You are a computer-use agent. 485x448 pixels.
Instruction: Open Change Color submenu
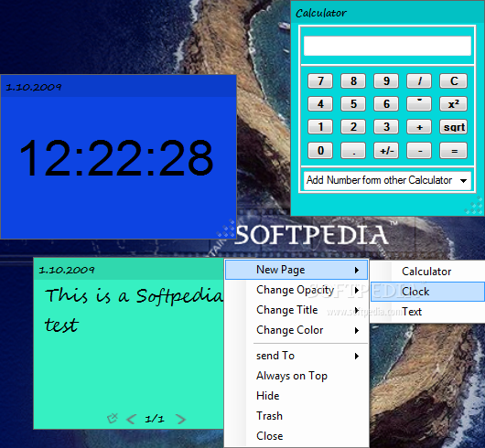[296, 330]
